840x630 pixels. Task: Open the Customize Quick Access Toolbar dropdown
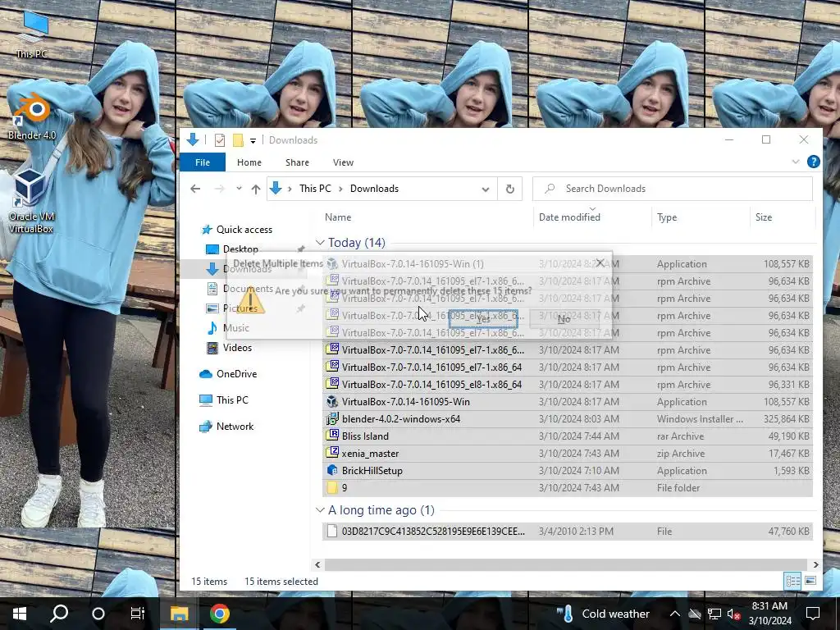click(x=253, y=141)
